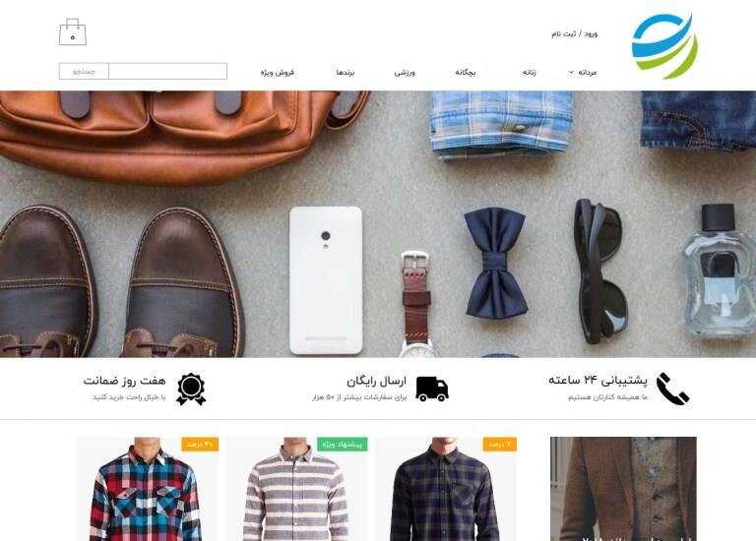The width and height of the screenshot is (756, 541).
Task: Open the striped shirt product
Action: click(296, 489)
